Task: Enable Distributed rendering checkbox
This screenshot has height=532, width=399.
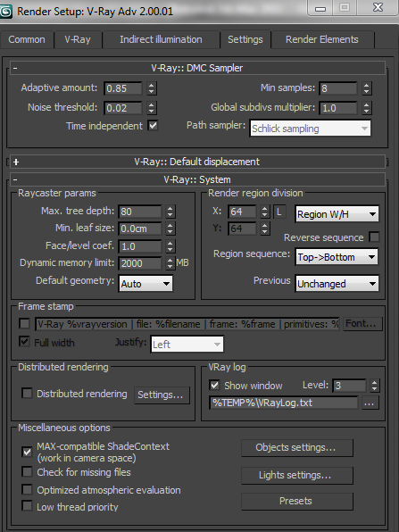Action: click(27, 394)
